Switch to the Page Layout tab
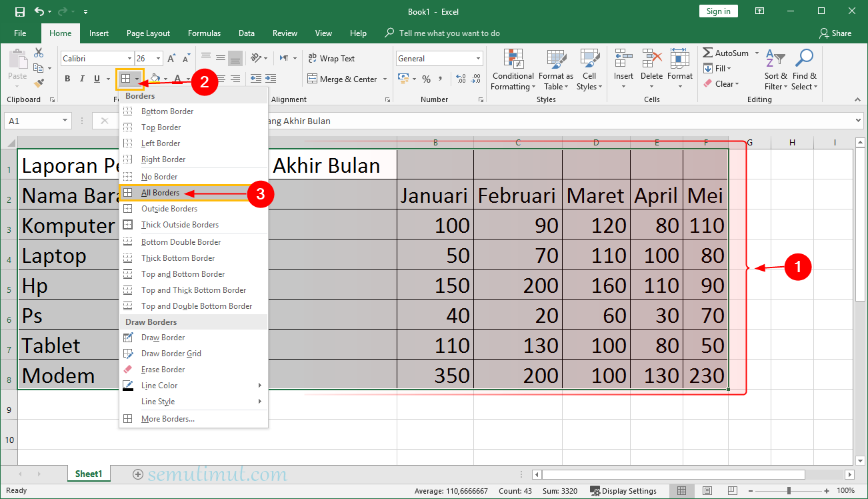 148,33
